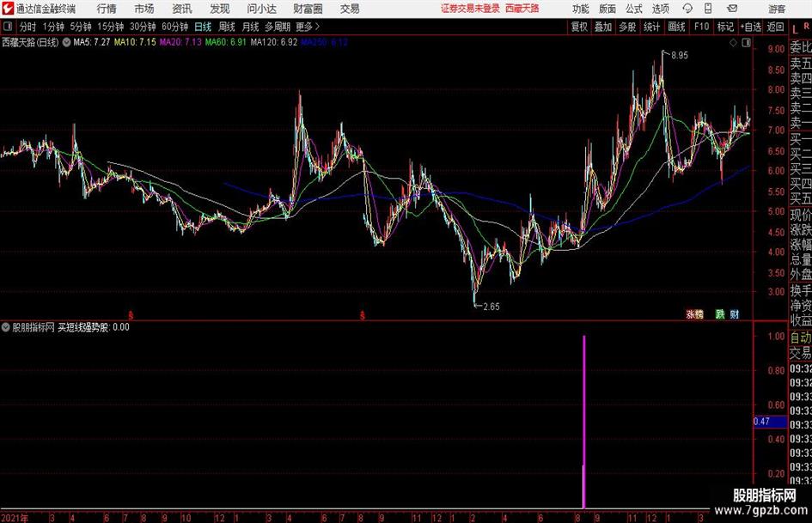
Task: Click the mobile phone icon
Action: (x=708, y=9)
